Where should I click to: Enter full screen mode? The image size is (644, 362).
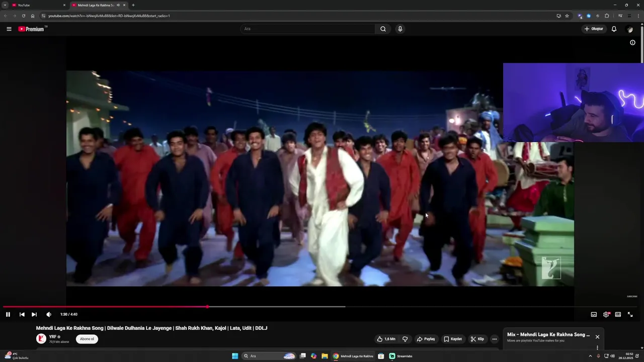pos(630,314)
